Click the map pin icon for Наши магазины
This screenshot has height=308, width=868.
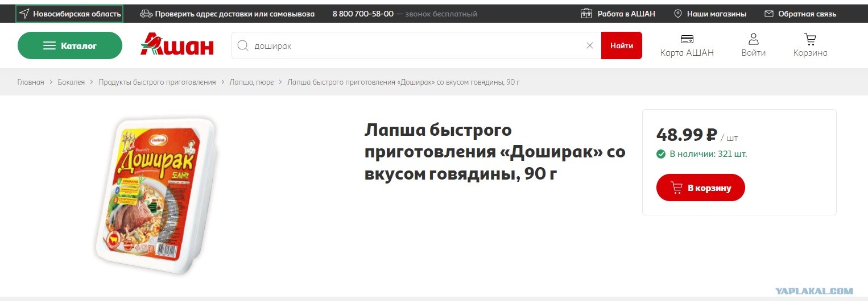678,14
